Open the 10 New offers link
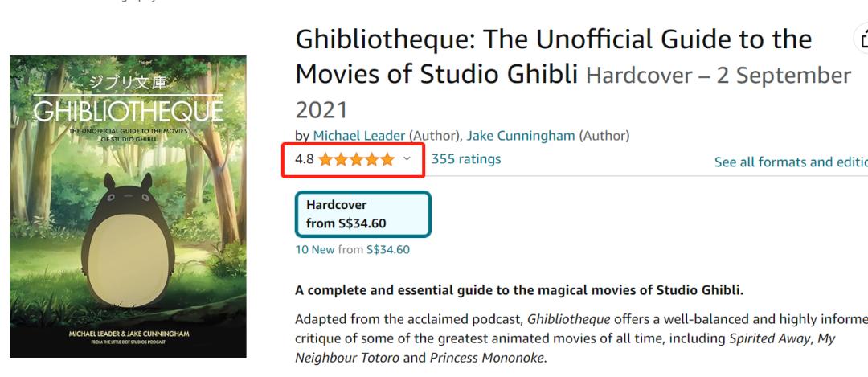 [314, 250]
